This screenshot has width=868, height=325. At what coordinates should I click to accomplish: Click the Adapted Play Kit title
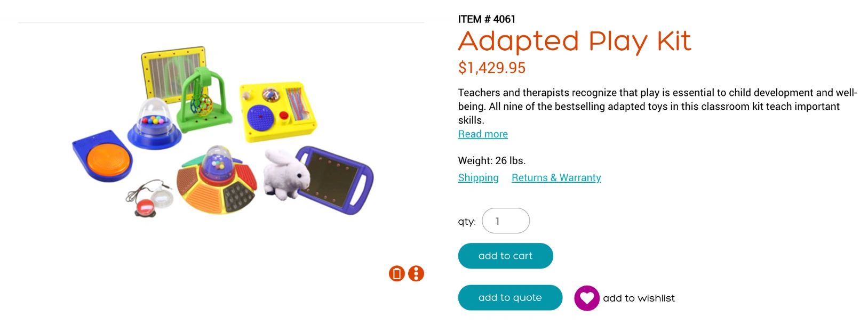click(574, 42)
